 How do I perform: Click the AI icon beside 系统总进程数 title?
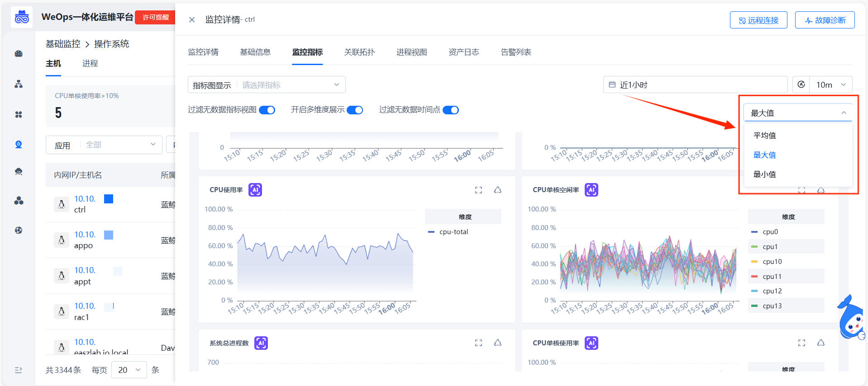point(261,343)
